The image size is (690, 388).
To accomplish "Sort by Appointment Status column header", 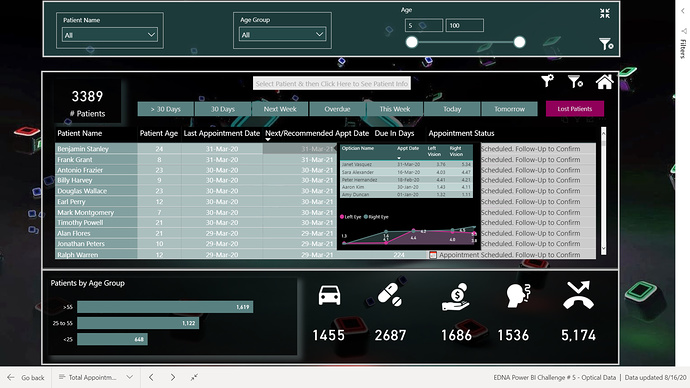I will 461,133.
